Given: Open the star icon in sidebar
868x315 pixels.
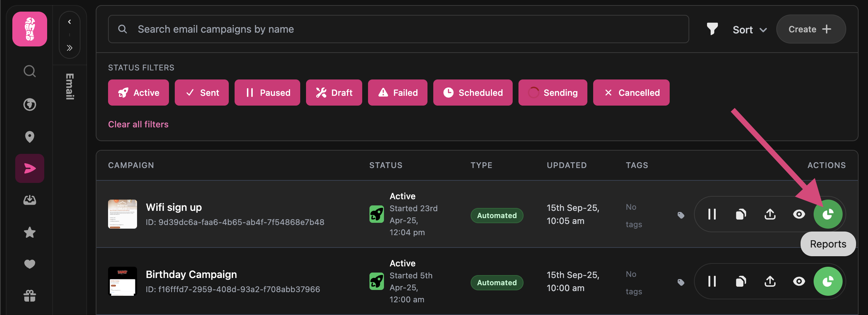Looking at the screenshot, I should [30, 232].
